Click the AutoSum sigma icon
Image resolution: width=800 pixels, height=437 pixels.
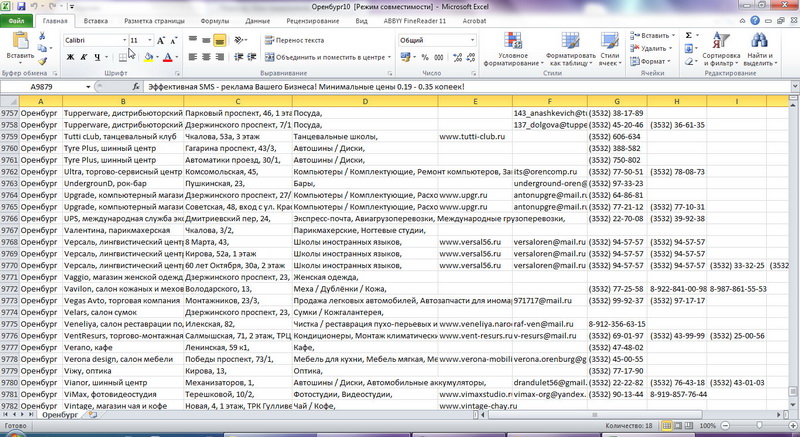[x=689, y=35]
